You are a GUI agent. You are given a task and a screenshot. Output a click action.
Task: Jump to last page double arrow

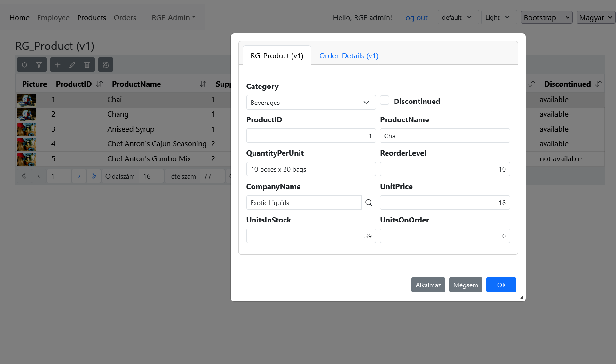(x=94, y=176)
